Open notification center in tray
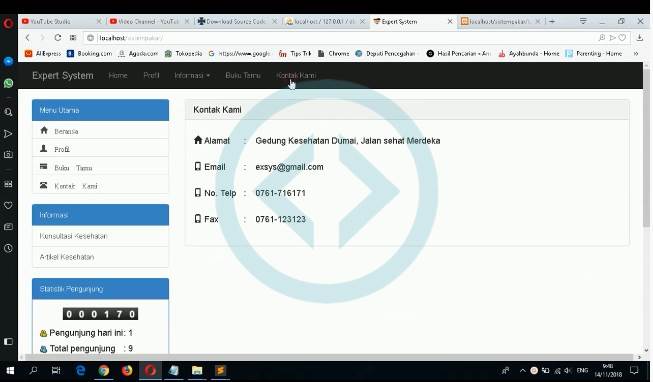The image size is (653, 382). point(634,370)
